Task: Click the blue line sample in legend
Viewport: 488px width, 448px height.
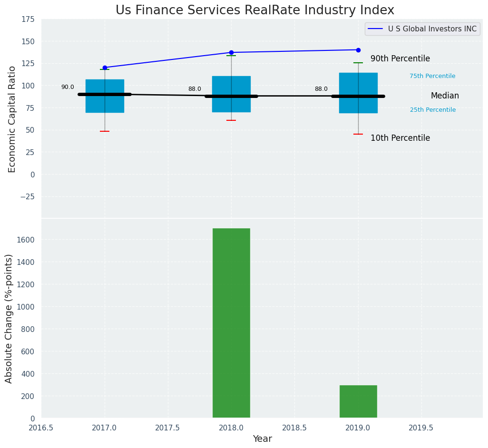Action: [x=376, y=29]
